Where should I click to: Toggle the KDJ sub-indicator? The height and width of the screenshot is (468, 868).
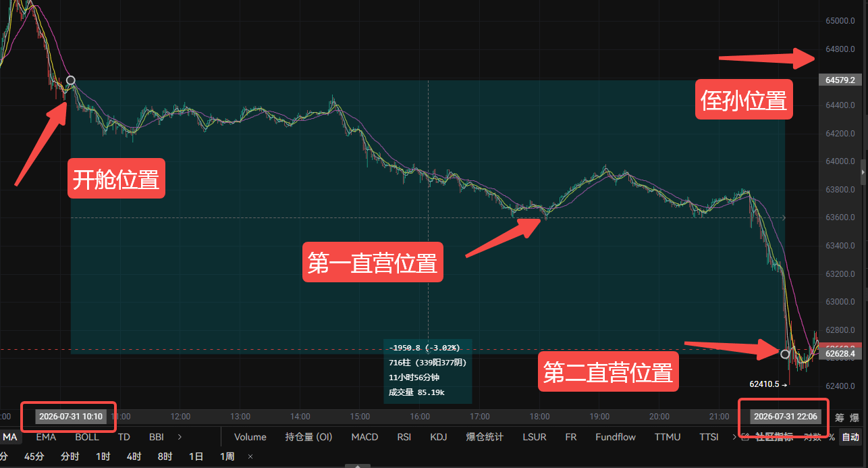point(439,437)
